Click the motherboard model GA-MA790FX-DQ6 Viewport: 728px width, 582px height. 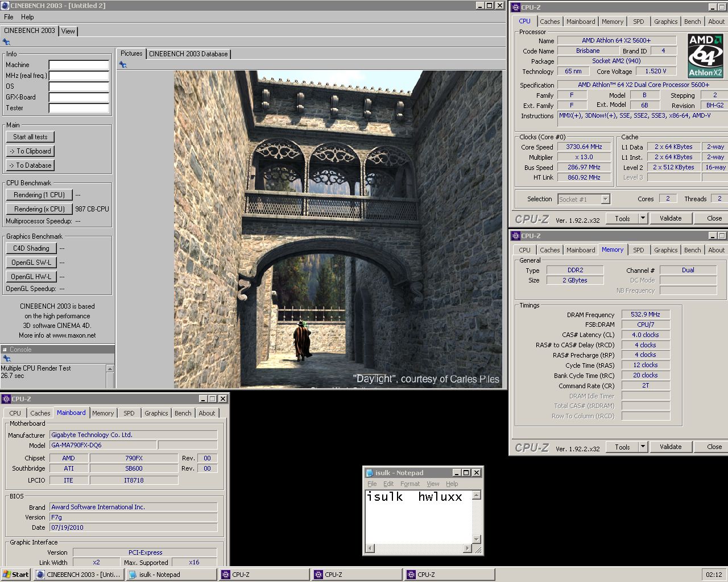click(103, 445)
